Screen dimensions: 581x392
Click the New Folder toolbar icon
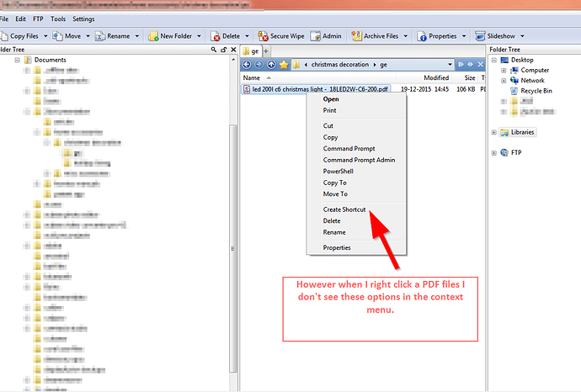click(x=153, y=36)
